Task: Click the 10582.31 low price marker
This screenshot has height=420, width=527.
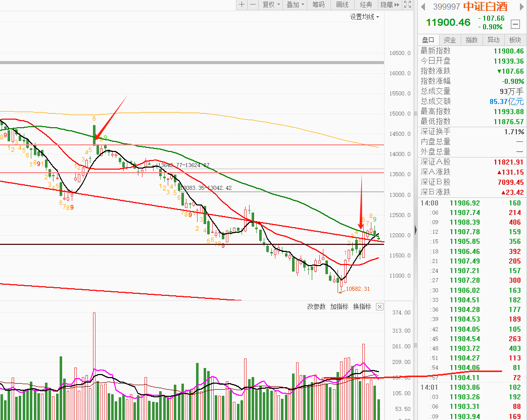Action: coord(358,289)
